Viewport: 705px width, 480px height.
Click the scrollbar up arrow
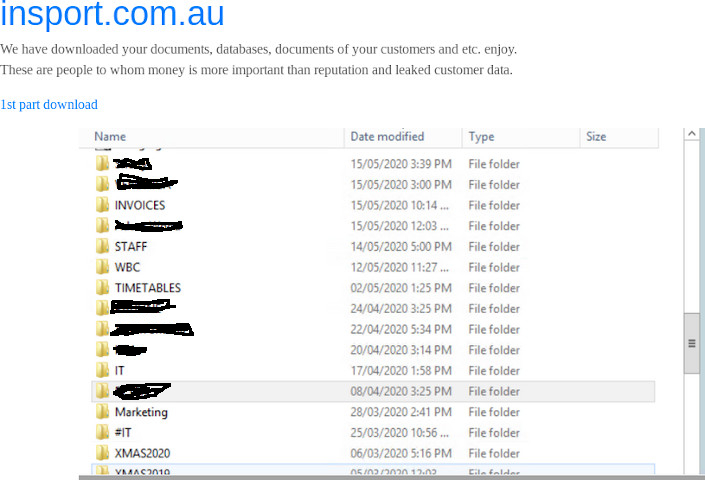(x=691, y=134)
